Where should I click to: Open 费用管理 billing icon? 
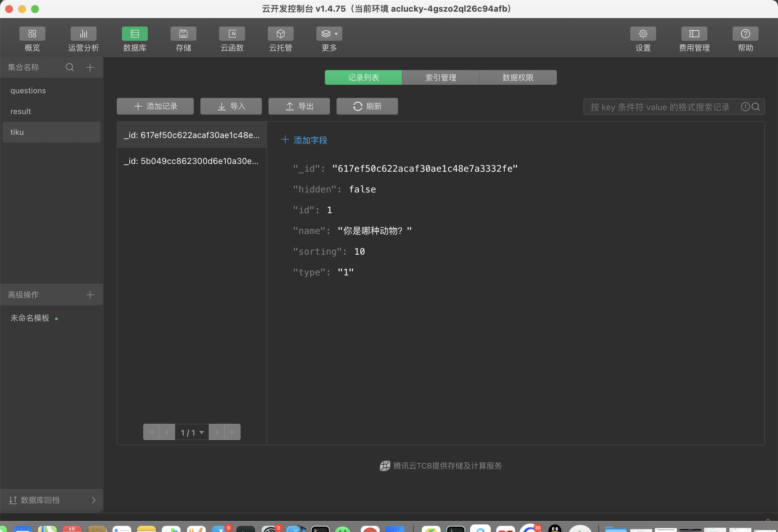(694, 34)
